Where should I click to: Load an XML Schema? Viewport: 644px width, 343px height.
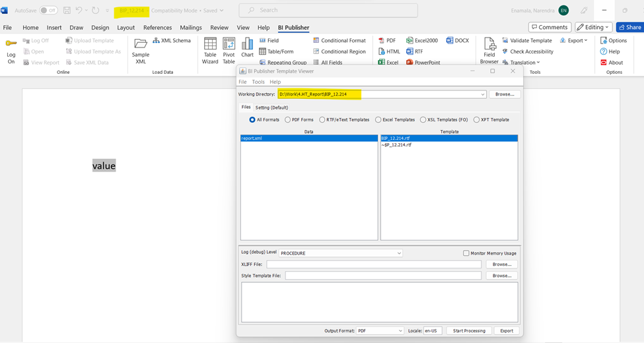coord(172,40)
